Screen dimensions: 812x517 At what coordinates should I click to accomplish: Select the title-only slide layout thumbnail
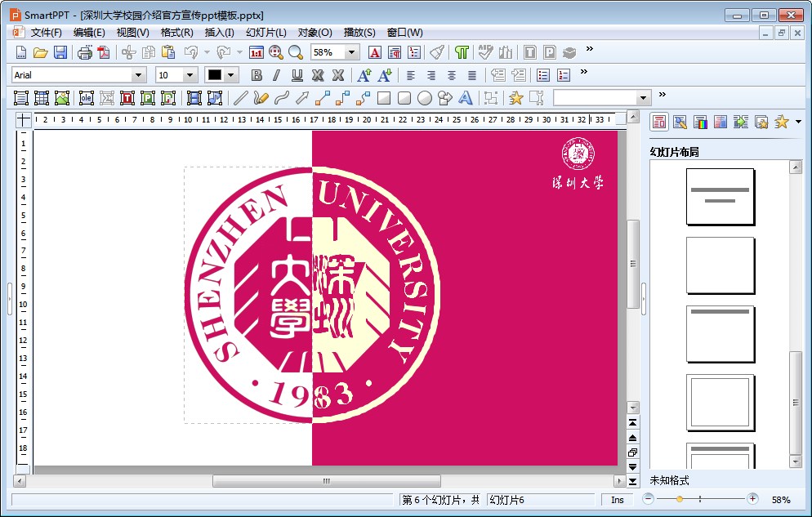tap(720, 334)
